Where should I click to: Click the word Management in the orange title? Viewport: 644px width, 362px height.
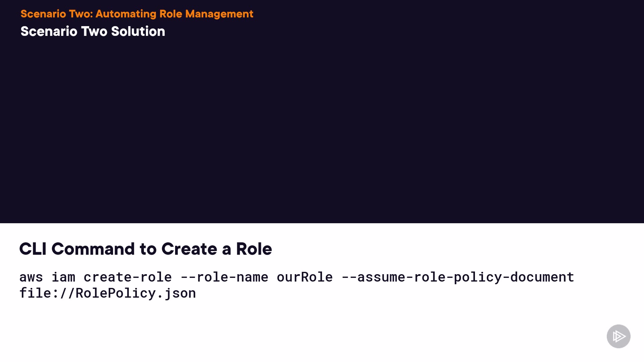219,14
